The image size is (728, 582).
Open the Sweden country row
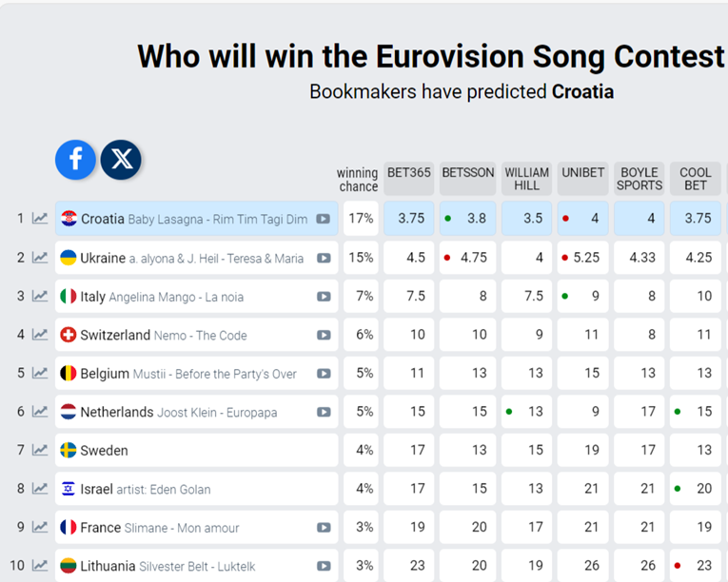coord(105,451)
